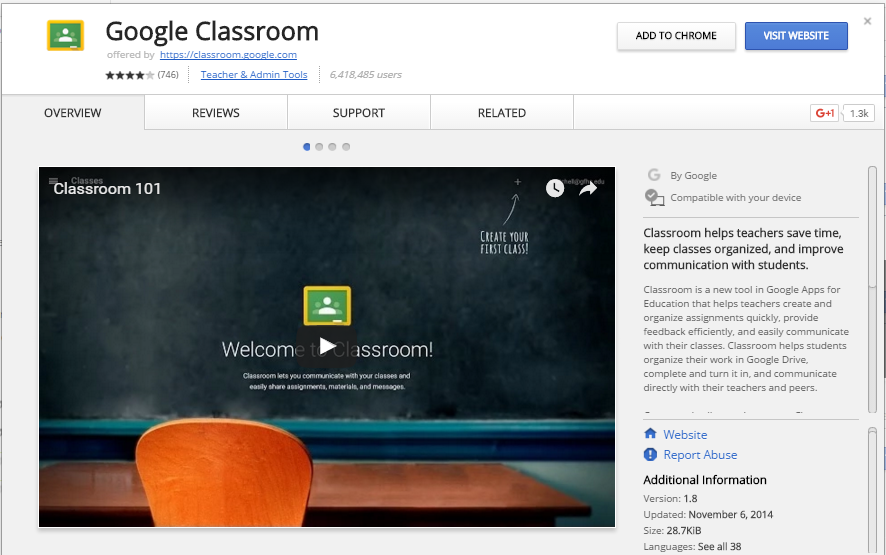Click the 6,418,485 users text
The height and width of the screenshot is (555, 886).
tap(366, 75)
